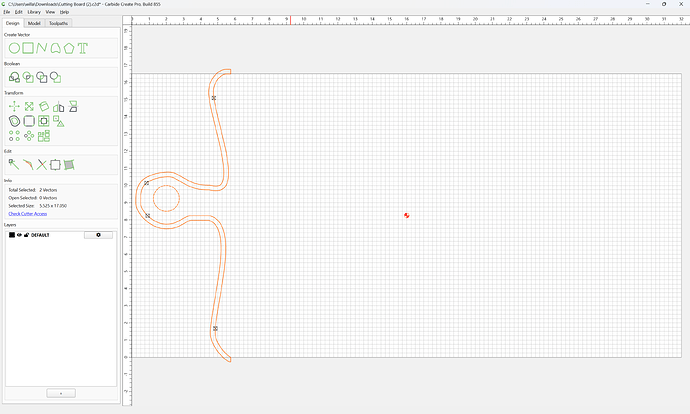Click the Check Cutter Access link
Screen dimensions: 690x414
(28, 214)
